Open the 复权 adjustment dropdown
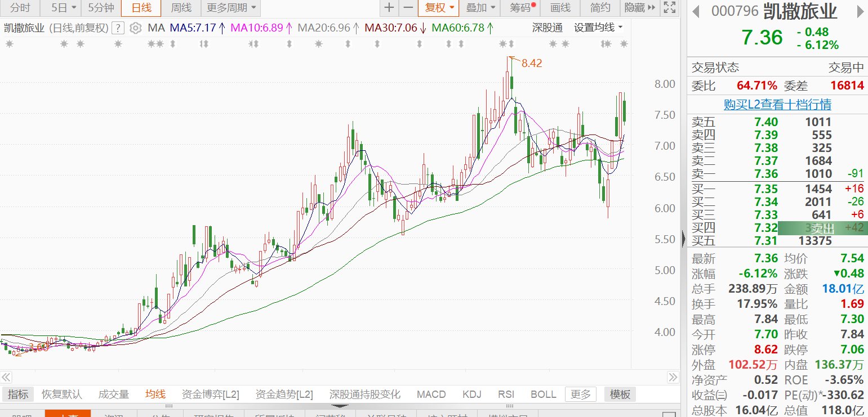This screenshot has height=417, width=868. [438, 8]
